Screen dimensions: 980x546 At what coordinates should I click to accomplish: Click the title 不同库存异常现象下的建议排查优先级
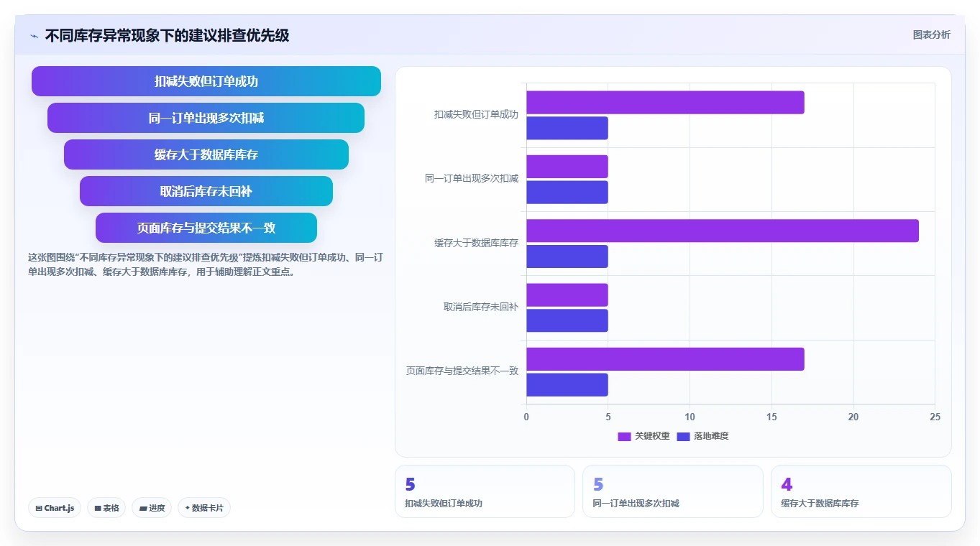click(167, 35)
